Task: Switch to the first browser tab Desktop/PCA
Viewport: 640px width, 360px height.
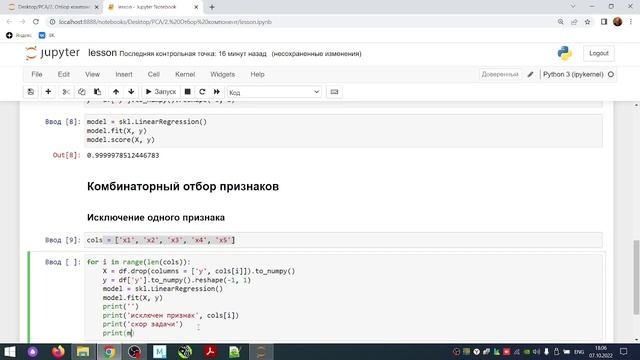Action: [x=53, y=7]
